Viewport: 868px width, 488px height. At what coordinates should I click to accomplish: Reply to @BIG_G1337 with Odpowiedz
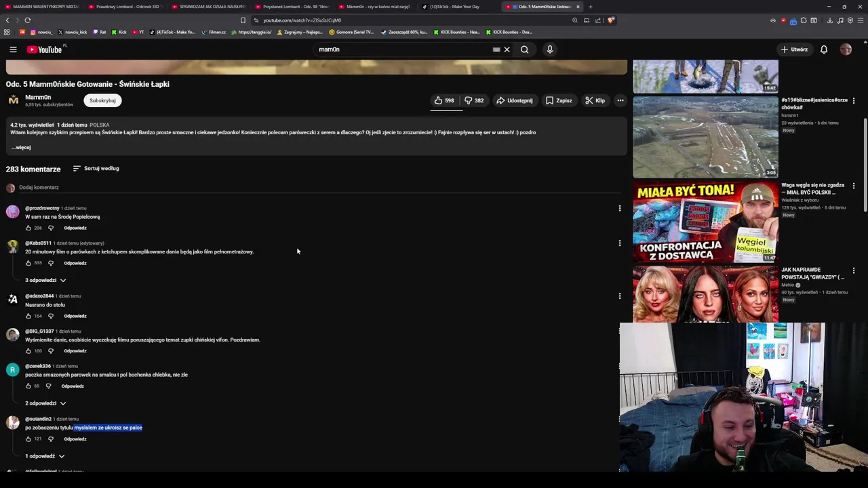coord(75,351)
